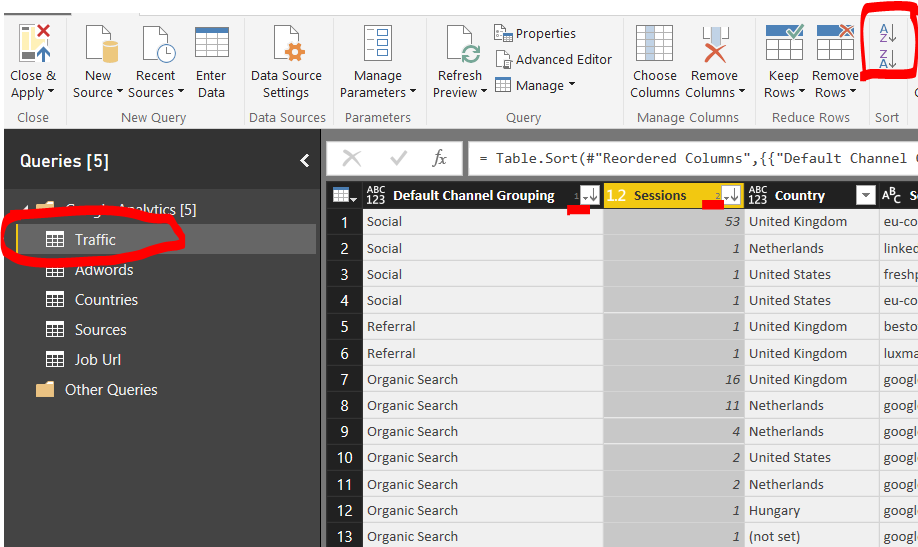Image resolution: width=918 pixels, height=547 pixels.
Task: Click the (not set) country cell
Action: (x=811, y=536)
